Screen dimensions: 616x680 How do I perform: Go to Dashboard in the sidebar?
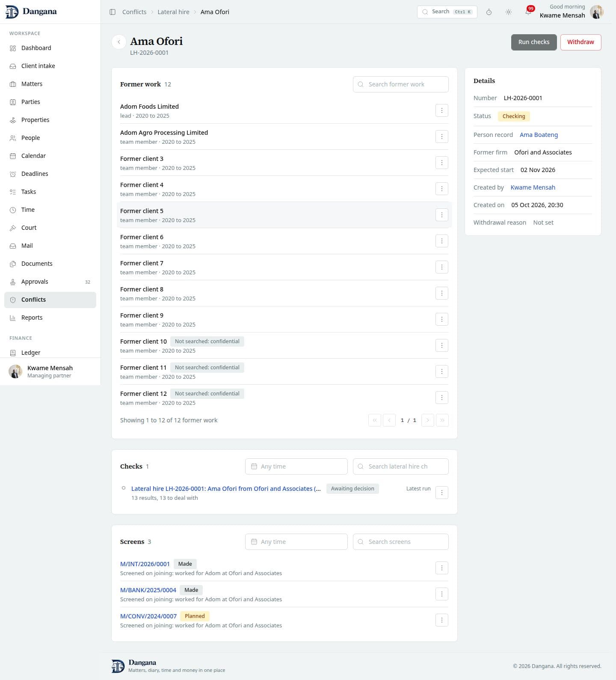coord(50,48)
